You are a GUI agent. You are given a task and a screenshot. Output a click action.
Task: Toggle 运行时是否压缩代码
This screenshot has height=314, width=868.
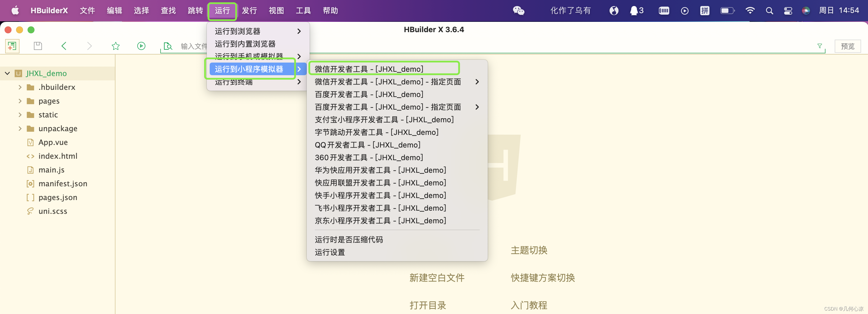[x=397, y=240]
